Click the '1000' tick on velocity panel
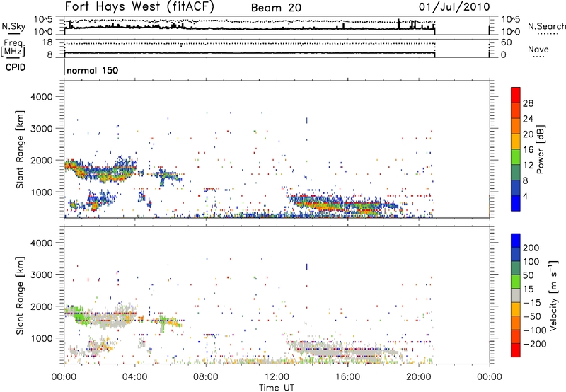This screenshot has width=566, height=392. [x=42, y=338]
